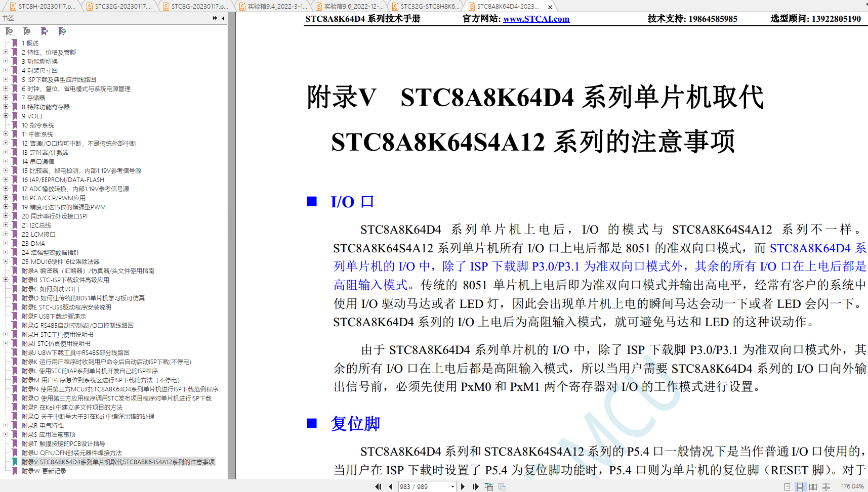This screenshot has height=492, width=868.
Task: Expand bookmark 22 LCM接口
Action: [x=6, y=234]
